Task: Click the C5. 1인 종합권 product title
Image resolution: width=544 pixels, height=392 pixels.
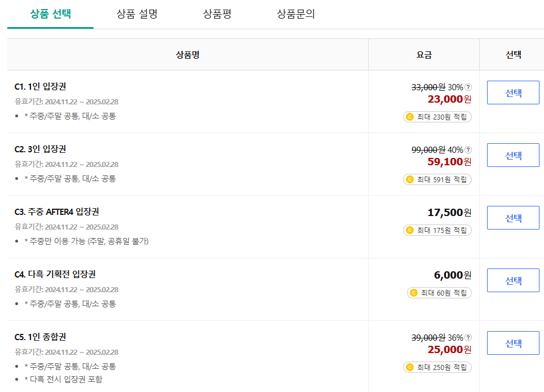Action: coord(40,337)
